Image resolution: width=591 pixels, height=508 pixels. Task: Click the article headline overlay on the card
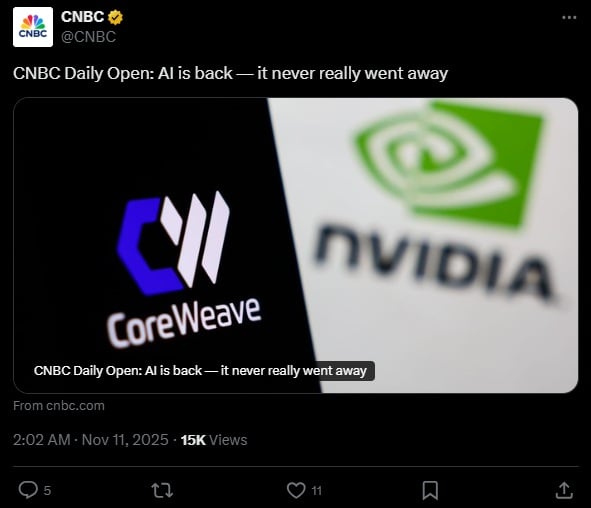point(200,371)
